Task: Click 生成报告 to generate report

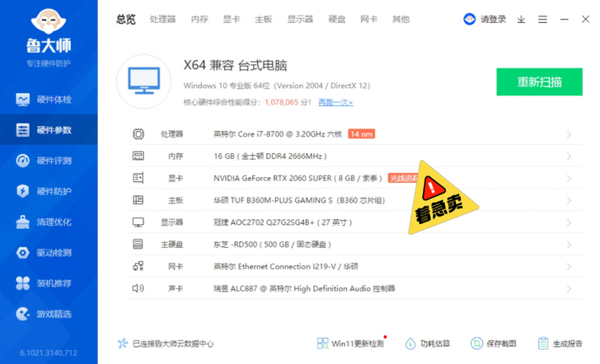Action: point(560,343)
